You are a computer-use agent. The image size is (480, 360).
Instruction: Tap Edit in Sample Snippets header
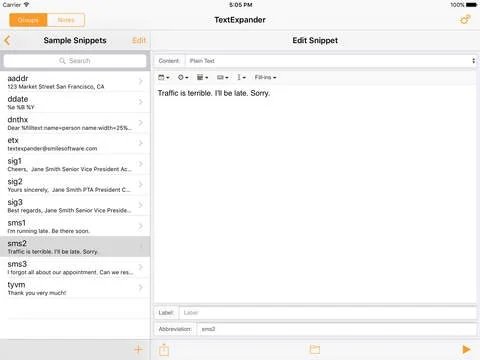click(139, 41)
